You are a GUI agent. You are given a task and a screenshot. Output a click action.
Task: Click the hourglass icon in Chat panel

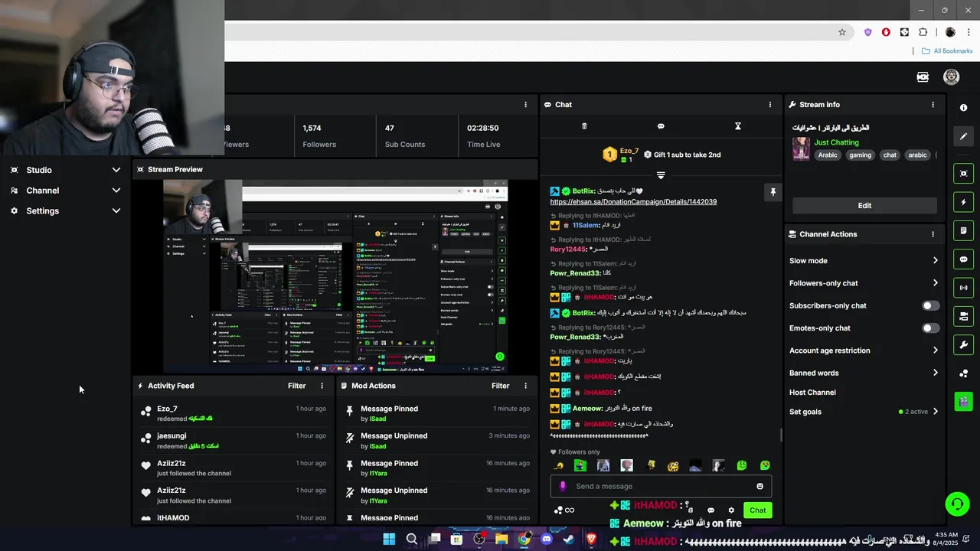pos(738,126)
